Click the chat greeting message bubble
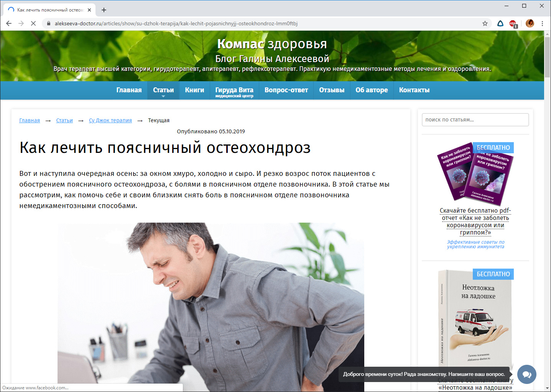Screen dimensions: 551x392 click(x=424, y=374)
